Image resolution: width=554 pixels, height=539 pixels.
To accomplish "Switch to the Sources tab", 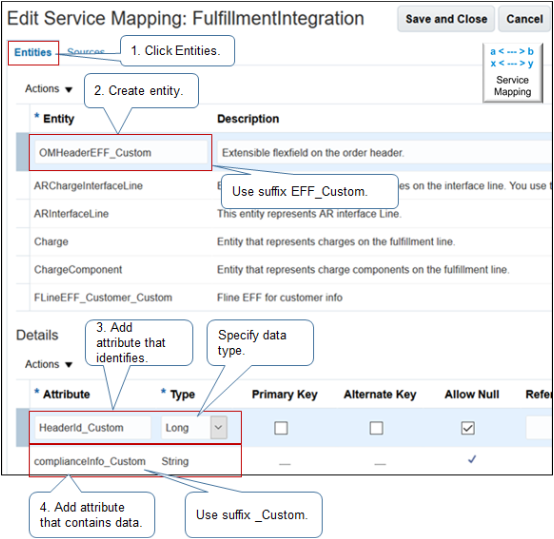I will [86, 52].
